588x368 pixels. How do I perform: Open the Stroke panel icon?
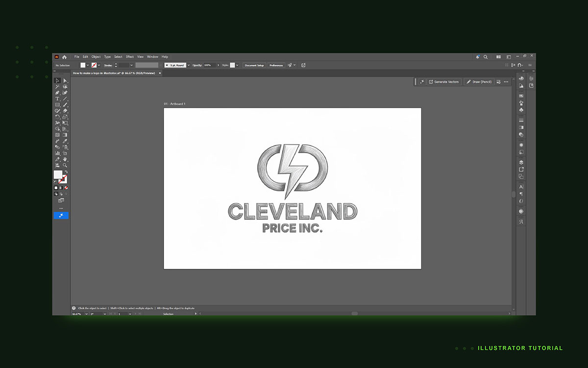pyautogui.click(x=521, y=120)
